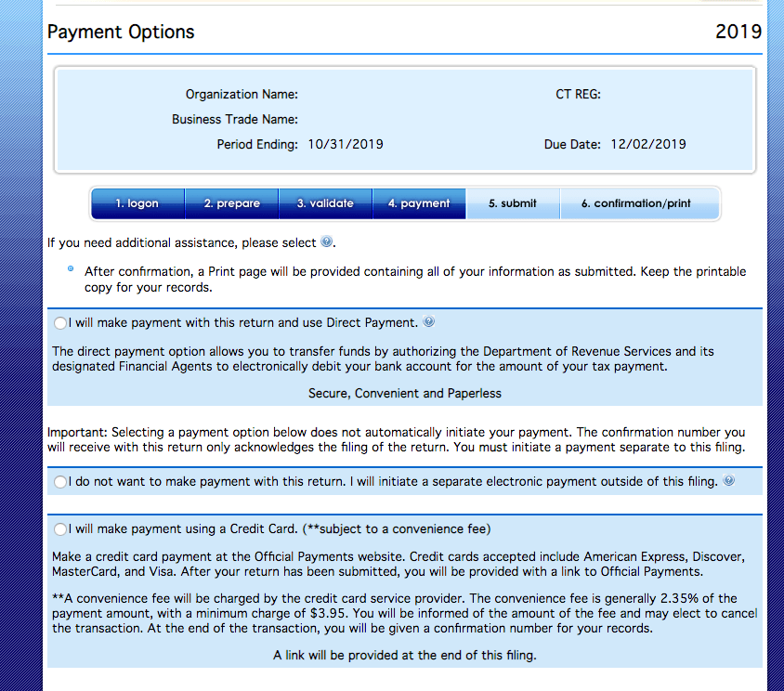This screenshot has width=784, height=691.
Task: Select the "3. validate" step tab
Action: tap(325, 202)
